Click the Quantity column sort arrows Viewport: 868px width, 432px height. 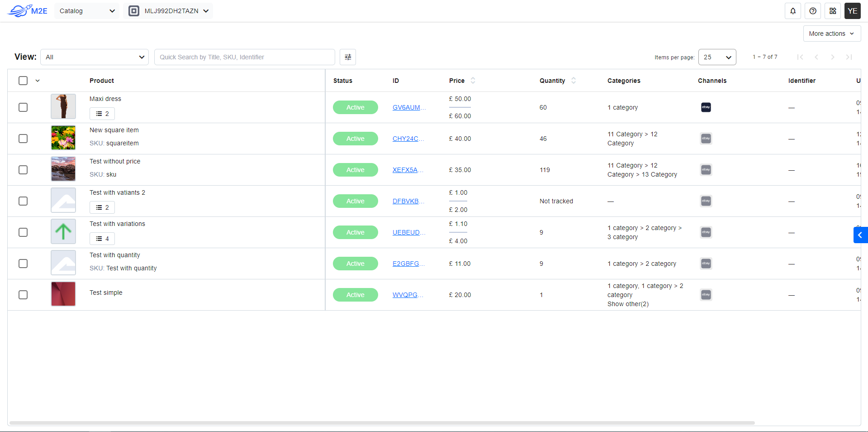click(x=573, y=81)
